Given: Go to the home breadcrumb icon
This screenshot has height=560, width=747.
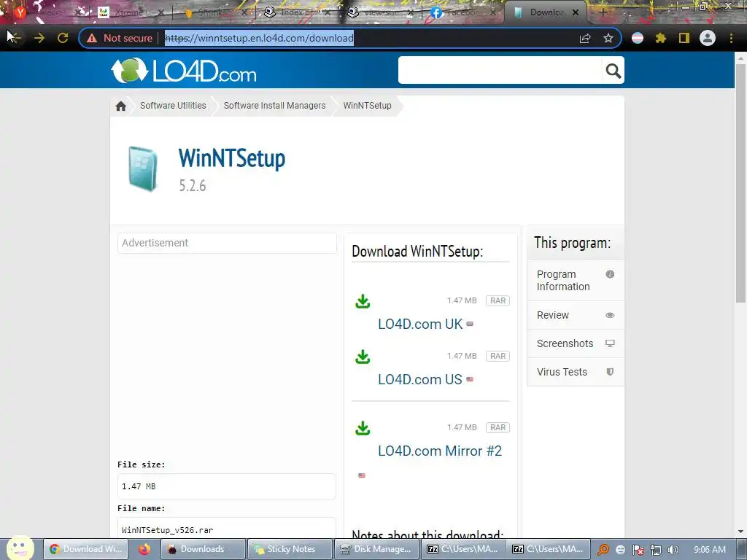Looking at the screenshot, I should pos(121,106).
